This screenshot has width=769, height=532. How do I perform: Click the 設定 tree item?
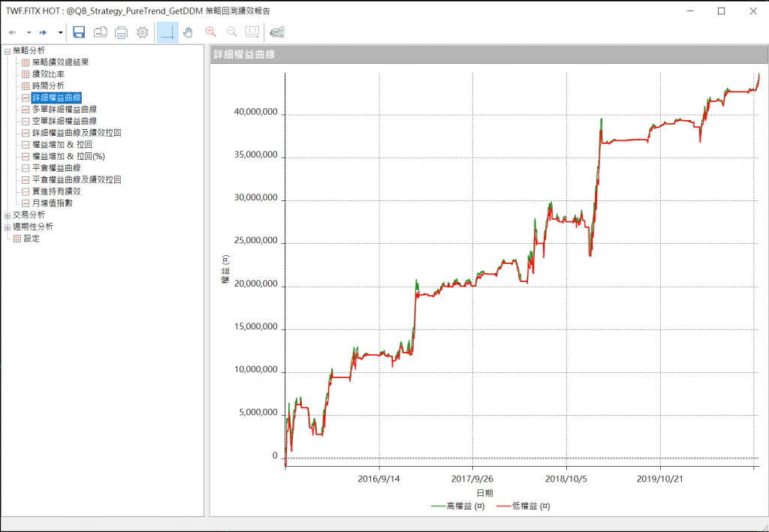point(31,239)
